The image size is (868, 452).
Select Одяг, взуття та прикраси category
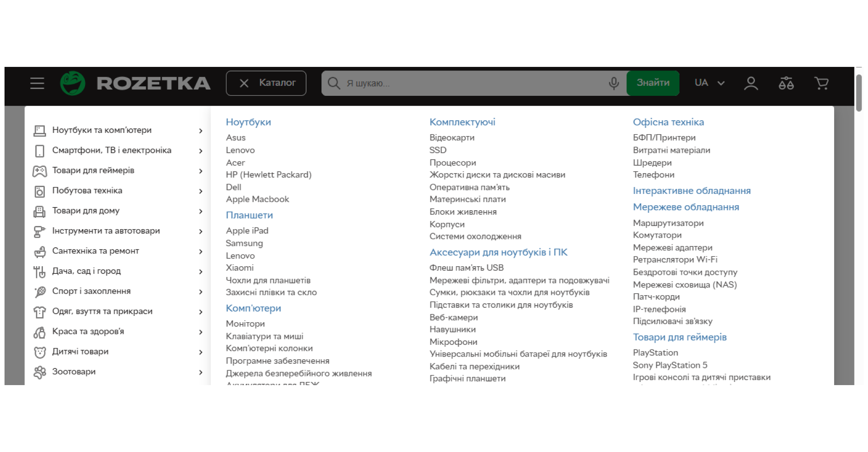click(102, 311)
